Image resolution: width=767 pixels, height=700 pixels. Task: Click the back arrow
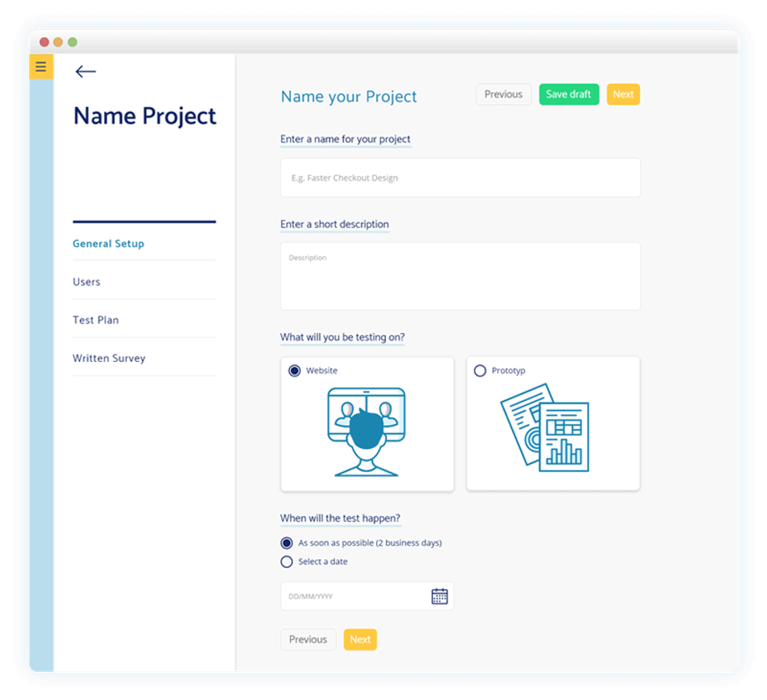coord(84,72)
